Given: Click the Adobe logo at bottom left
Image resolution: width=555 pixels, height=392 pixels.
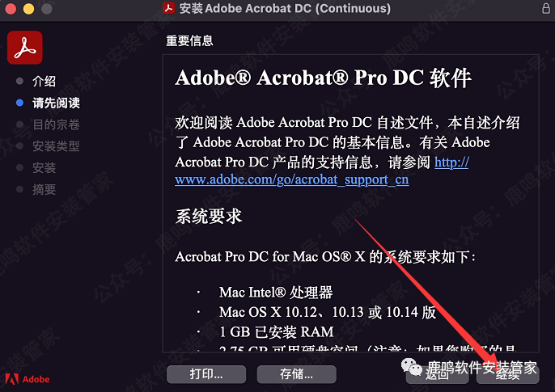Looking at the screenshot, I should point(28,379).
